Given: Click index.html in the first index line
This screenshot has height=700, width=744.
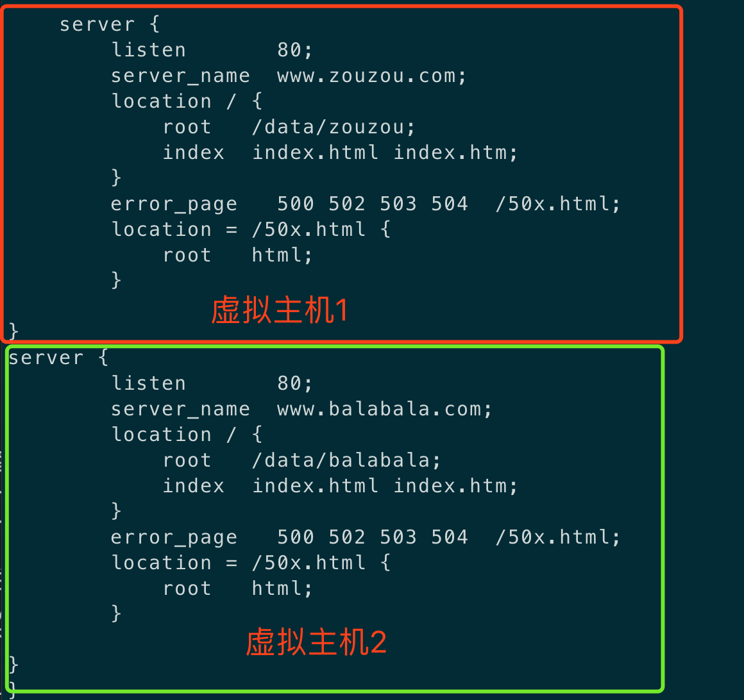Looking at the screenshot, I should 316,153.
